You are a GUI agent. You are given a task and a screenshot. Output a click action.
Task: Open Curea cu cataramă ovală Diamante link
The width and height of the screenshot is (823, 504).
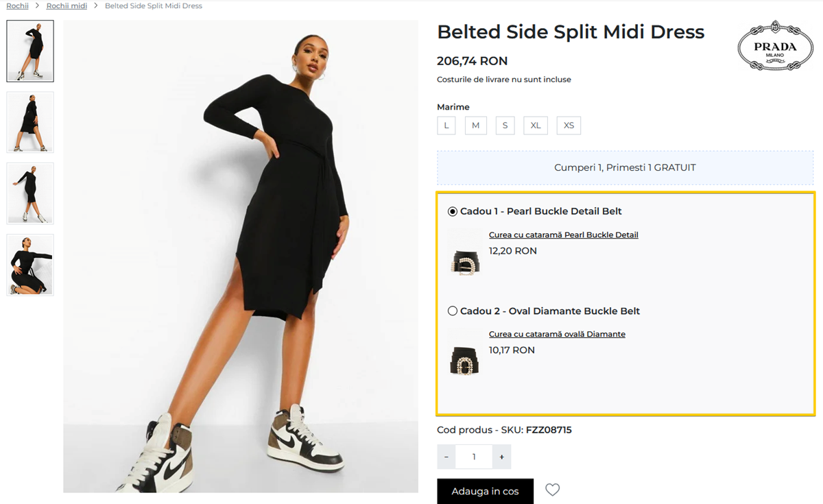[x=557, y=335]
